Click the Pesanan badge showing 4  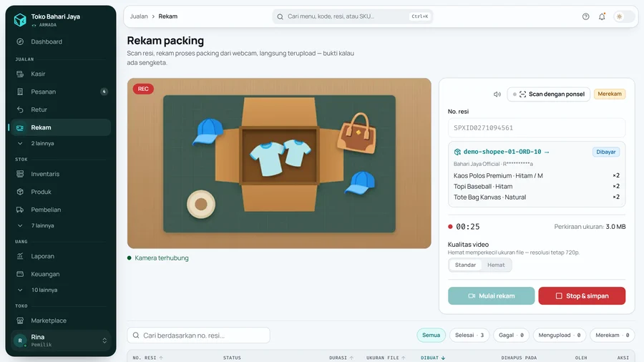pyautogui.click(x=104, y=92)
